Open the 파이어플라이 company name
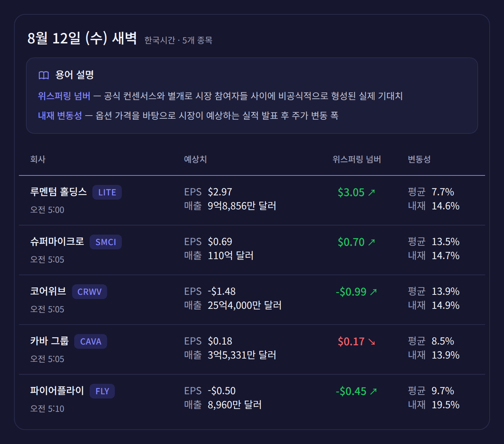This screenshot has height=444, width=504. pyautogui.click(x=57, y=390)
